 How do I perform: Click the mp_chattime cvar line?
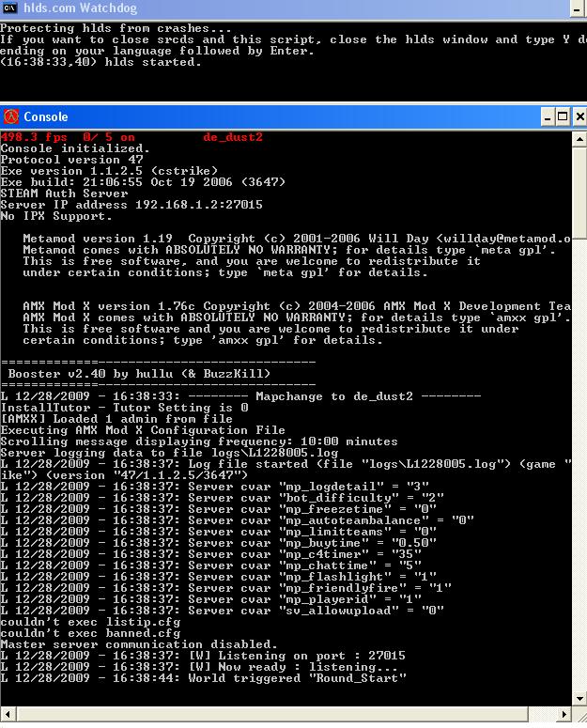(210, 565)
